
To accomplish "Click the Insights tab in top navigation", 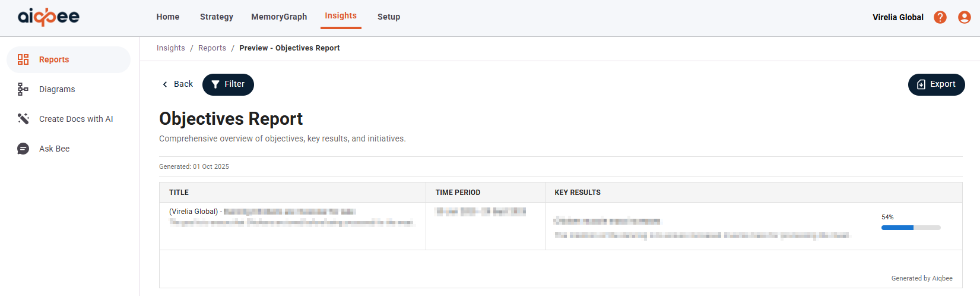I will tap(341, 16).
